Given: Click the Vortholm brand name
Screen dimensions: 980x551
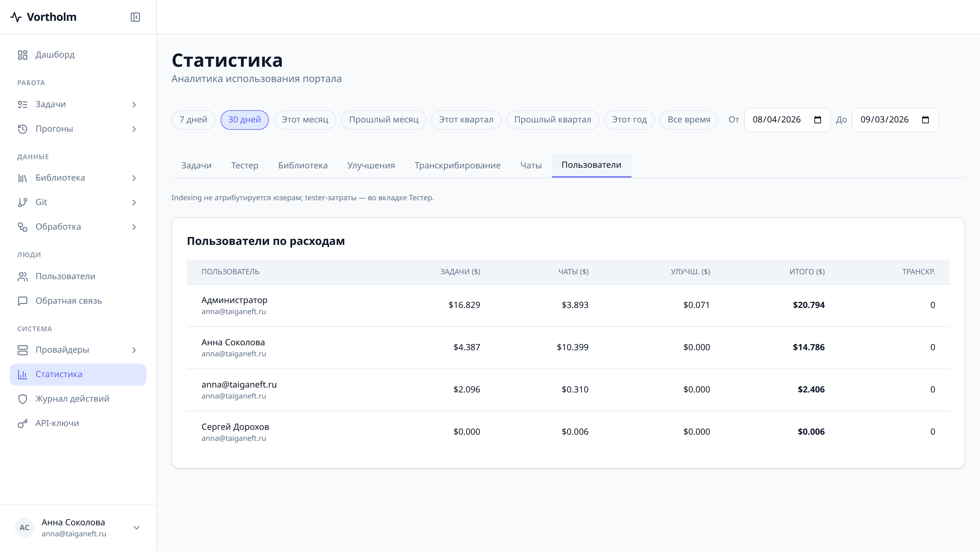Looking at the screenshot, I should coord(51,17).
